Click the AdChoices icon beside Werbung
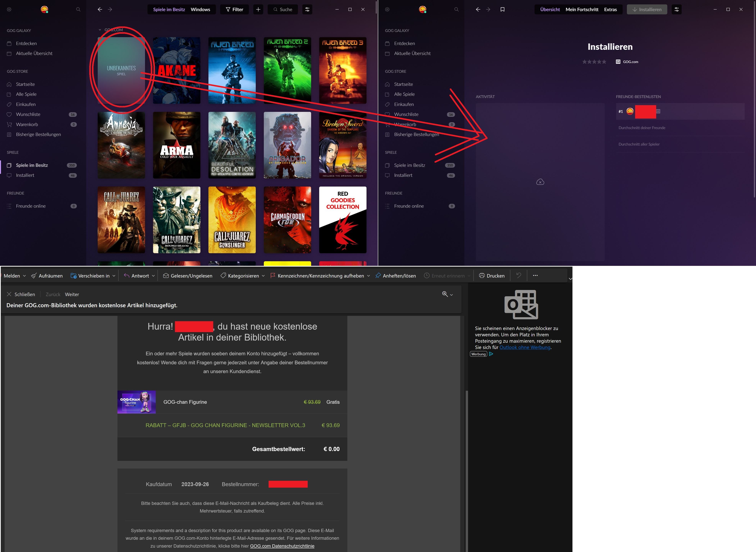756x552 pixels. pyautogui.click(x=491, y=354)
